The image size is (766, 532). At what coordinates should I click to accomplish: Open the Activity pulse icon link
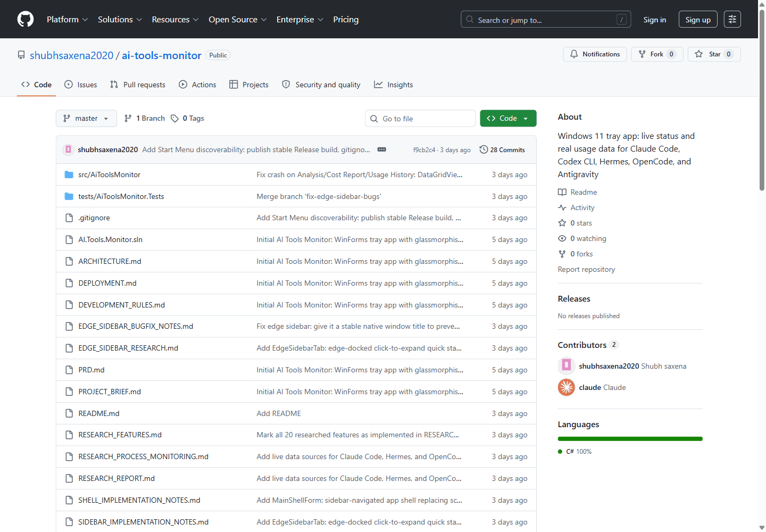click(x=562, y=207)
